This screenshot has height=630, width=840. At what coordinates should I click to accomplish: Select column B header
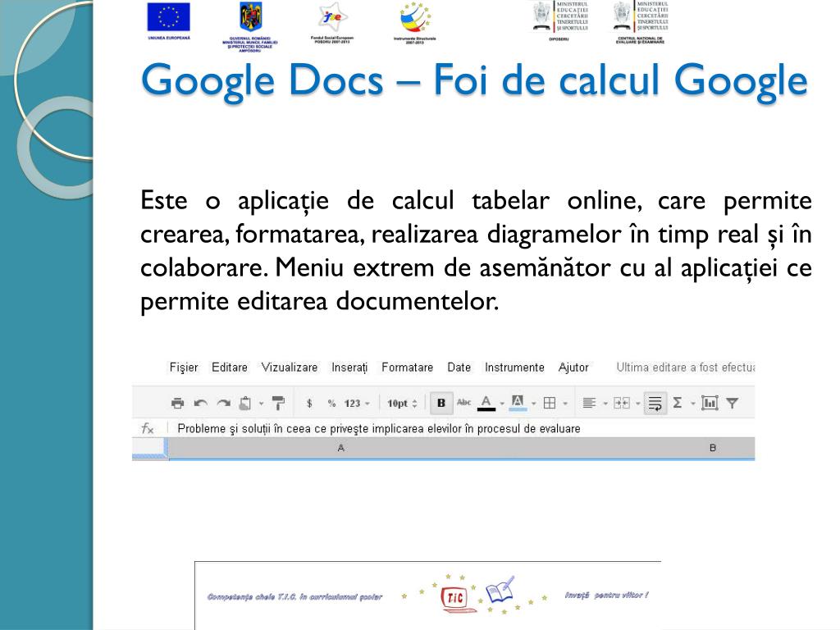(x=713, y=448)
